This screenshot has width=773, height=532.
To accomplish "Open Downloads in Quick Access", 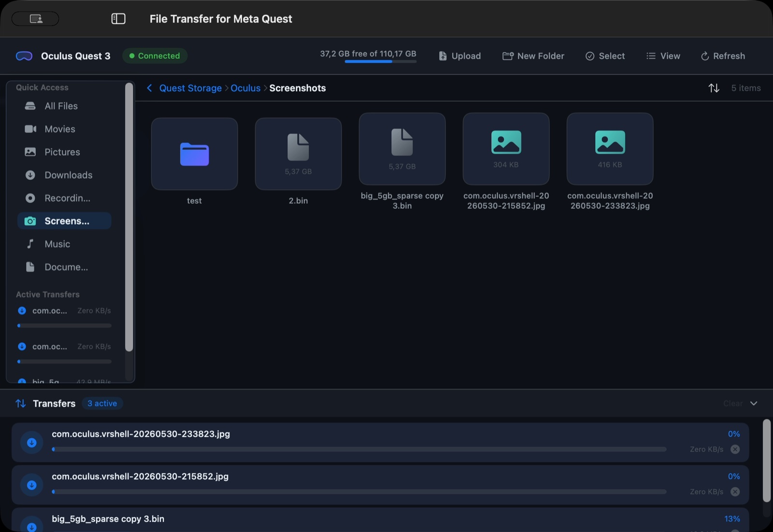I will (64, 175).
